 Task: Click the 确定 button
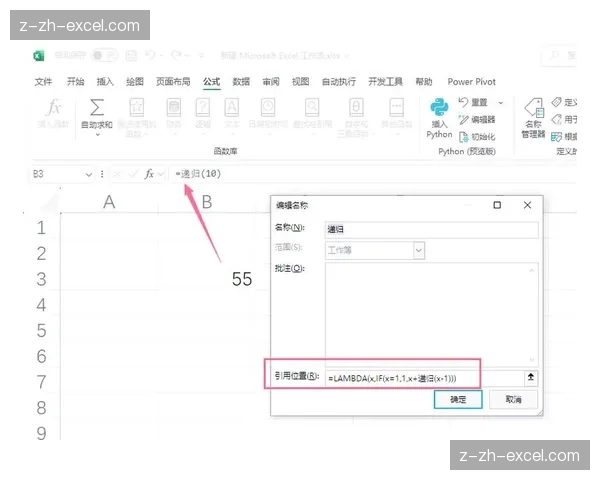pyautogui.click(x=458, y=399)
